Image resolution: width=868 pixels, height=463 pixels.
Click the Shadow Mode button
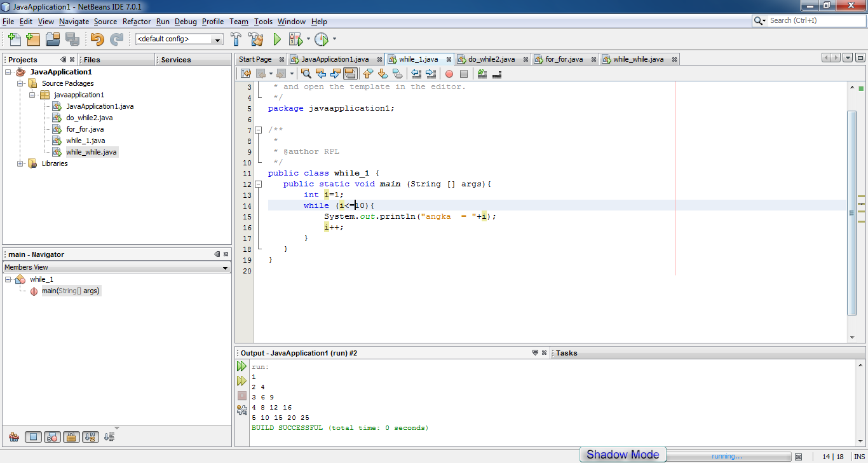(622, 454)
